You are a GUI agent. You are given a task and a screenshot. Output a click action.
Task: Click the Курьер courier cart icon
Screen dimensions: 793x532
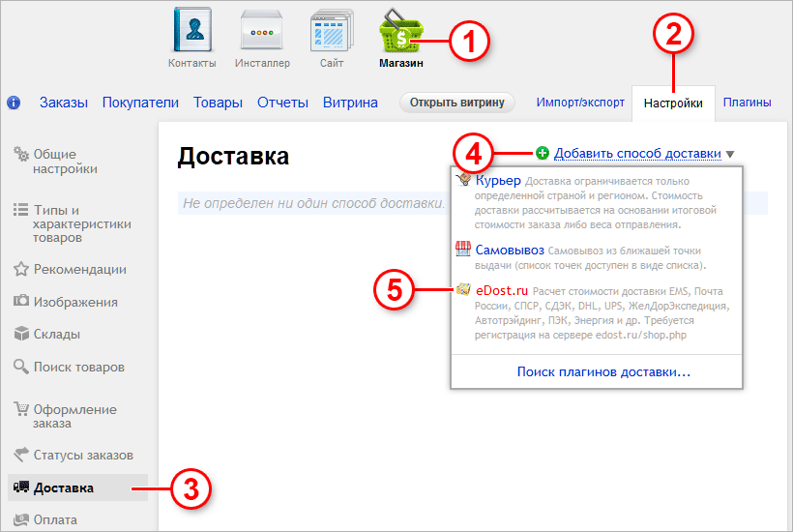pyautogui.click(x=463, y=180)
